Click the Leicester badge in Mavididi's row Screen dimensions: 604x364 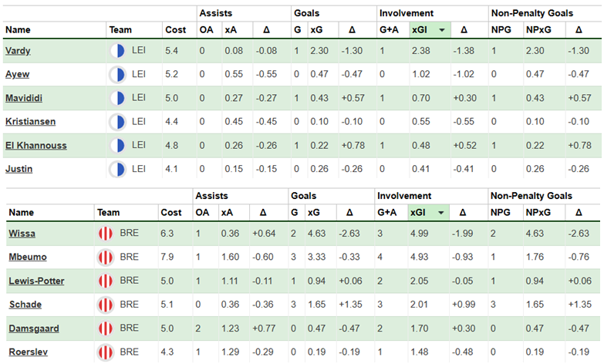point(118,98)
